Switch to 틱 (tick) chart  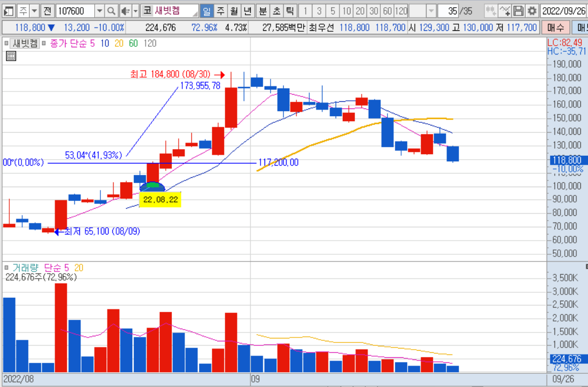[x=290, y=11]
